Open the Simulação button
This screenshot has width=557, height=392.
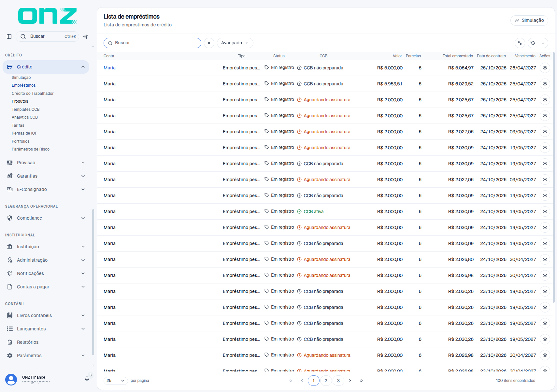(x=529, y=20)
